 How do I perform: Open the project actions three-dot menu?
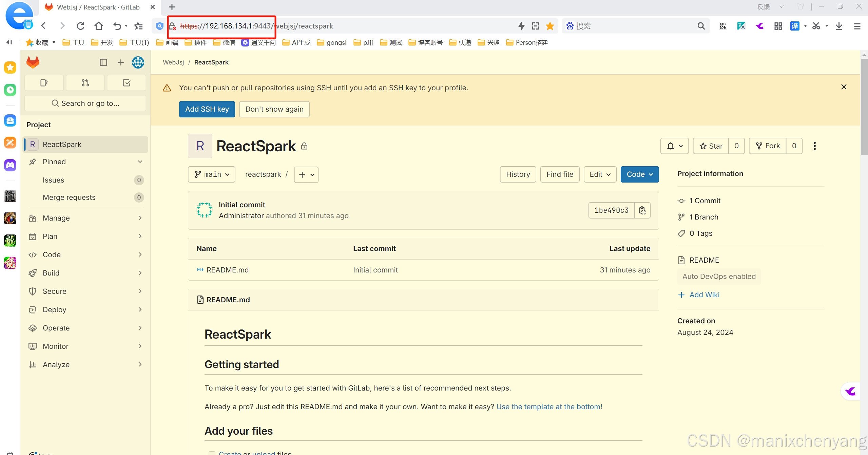814,146
